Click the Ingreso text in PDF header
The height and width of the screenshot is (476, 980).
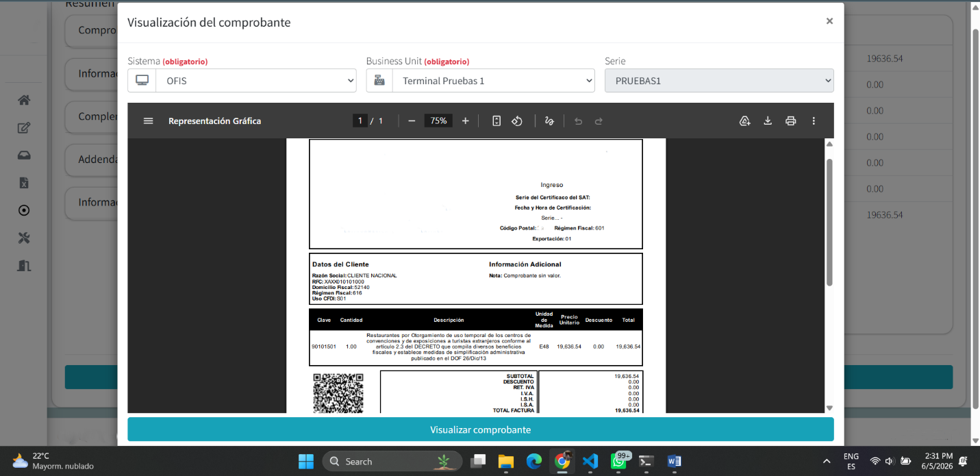click(551, 185)
